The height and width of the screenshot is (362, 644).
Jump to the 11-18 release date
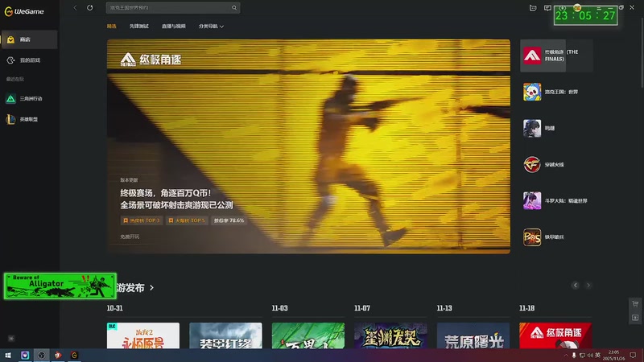coord(527,308)
